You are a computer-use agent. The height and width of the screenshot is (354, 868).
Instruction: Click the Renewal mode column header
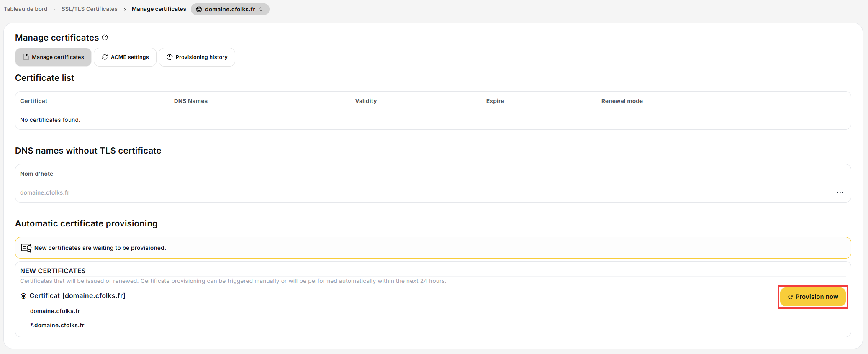[622, 101]
